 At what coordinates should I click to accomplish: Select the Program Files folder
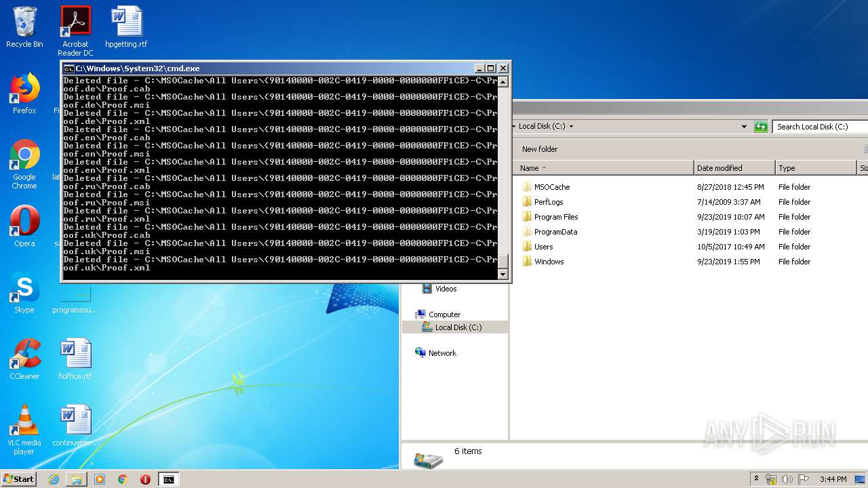(x=556, y=217)
